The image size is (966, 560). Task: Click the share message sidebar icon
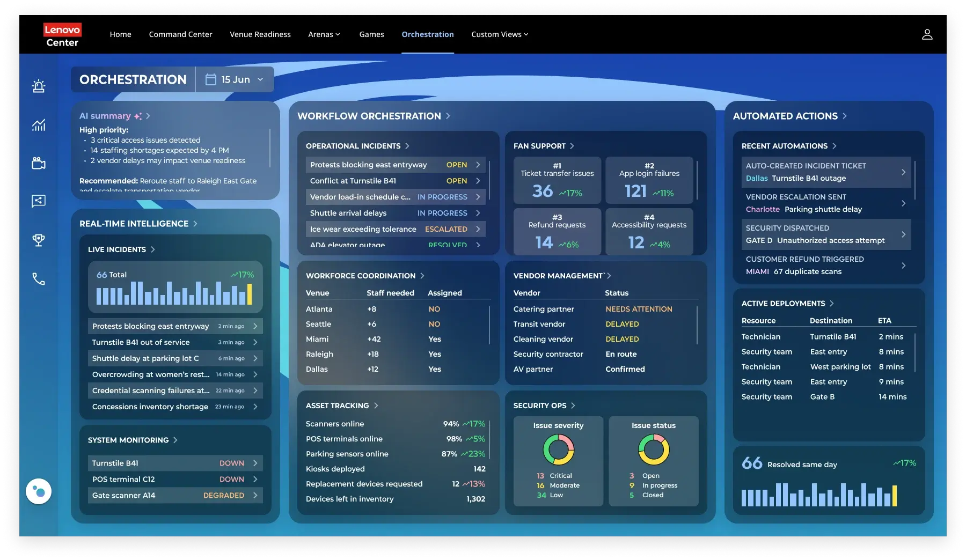(x=39, y=201)
